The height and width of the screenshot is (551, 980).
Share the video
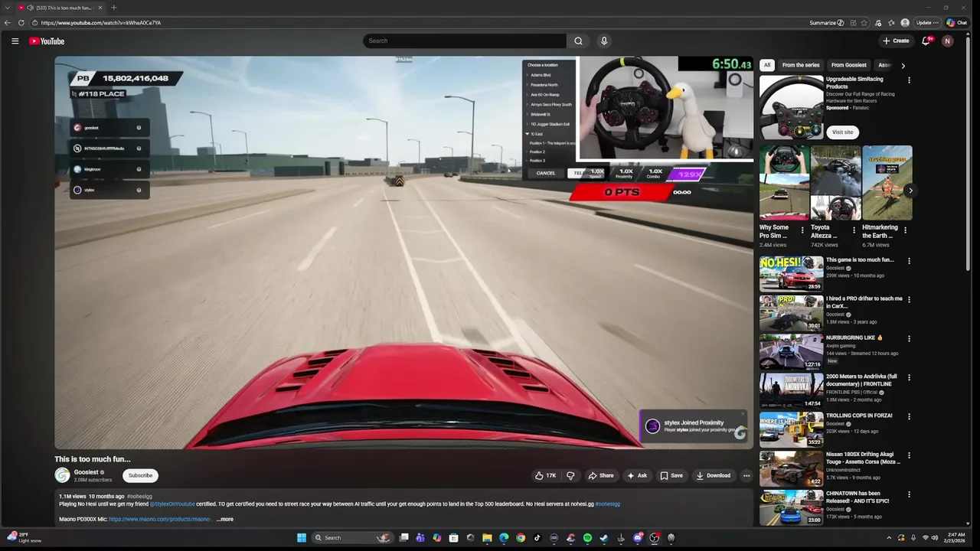601,475
